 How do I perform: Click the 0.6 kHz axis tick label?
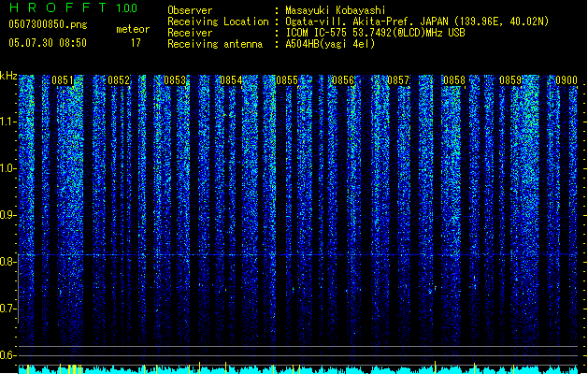[x=7, y=355]
